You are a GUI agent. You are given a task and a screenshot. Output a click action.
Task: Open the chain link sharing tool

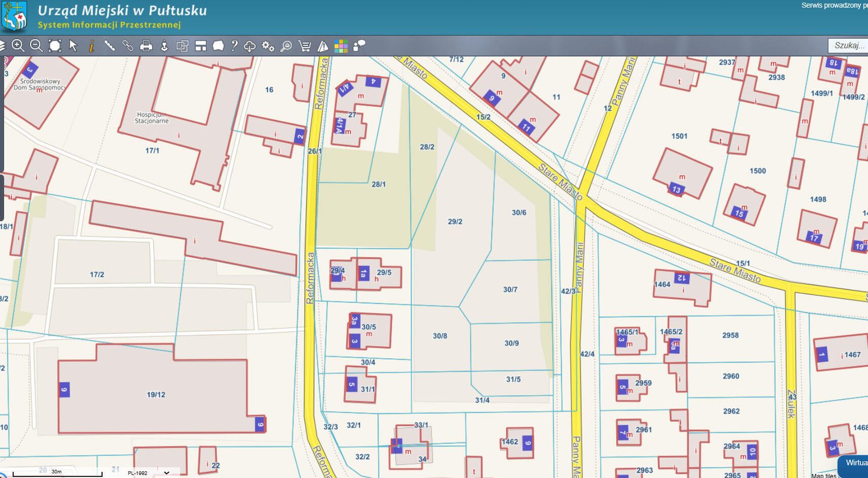coord(128,46)
